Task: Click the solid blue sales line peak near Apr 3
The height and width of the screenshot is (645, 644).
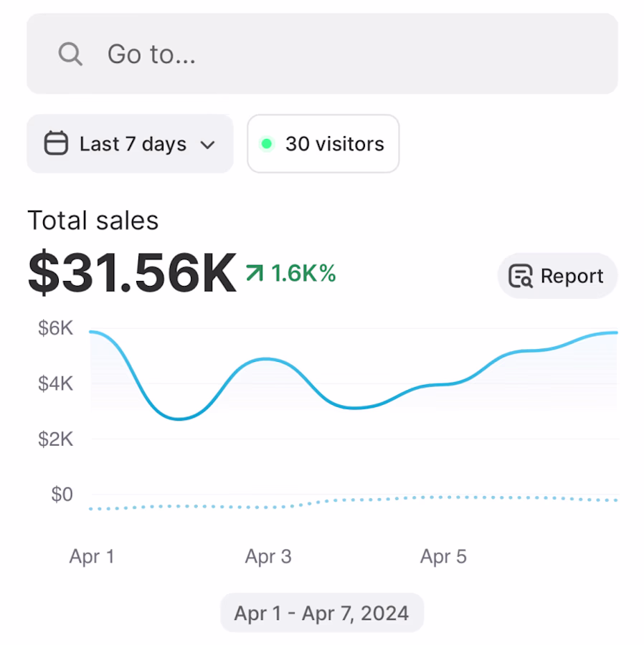Action: pyautogui.click(x=267, y=360)
